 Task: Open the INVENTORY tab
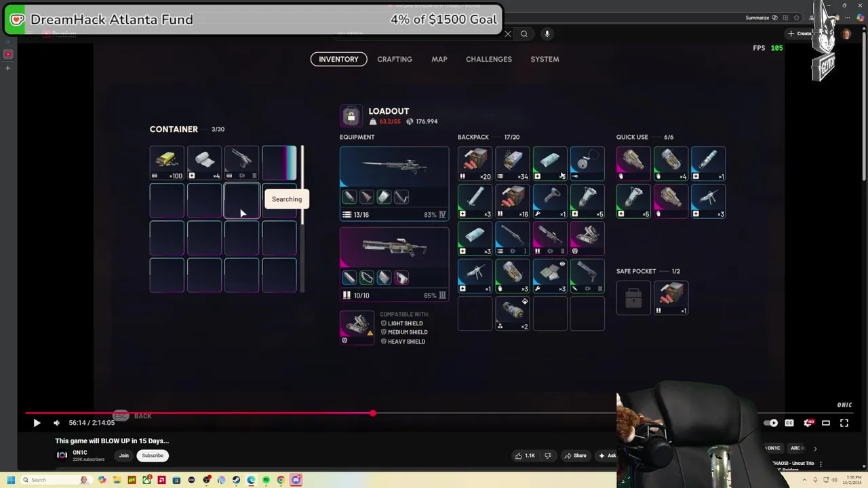338,59
